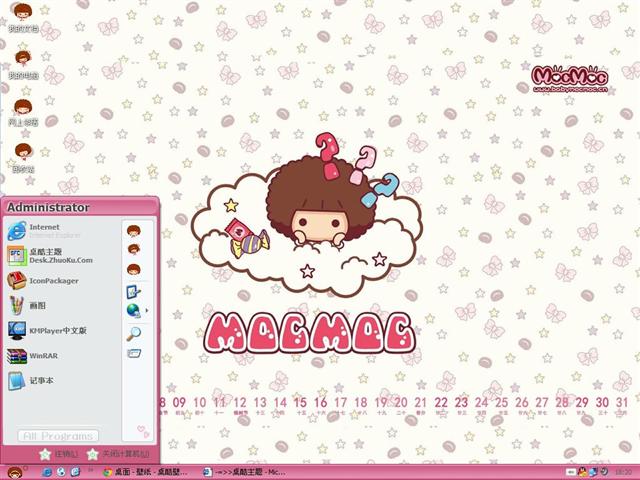Click the globe quick launch icon

[61, 472]
